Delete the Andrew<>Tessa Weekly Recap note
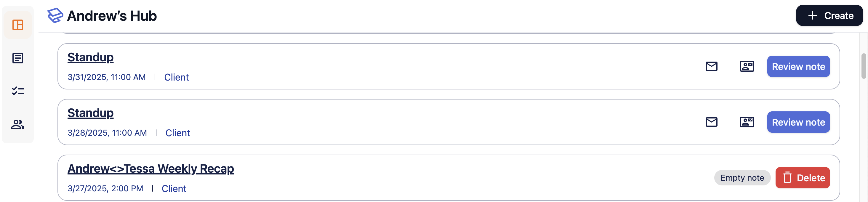This screenshot has height=202, width=868. tap(802, 178)
